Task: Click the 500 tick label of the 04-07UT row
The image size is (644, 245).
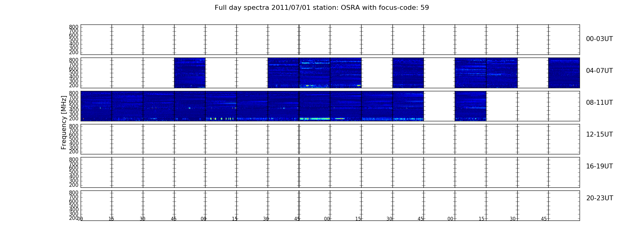Action: [74, 73]
